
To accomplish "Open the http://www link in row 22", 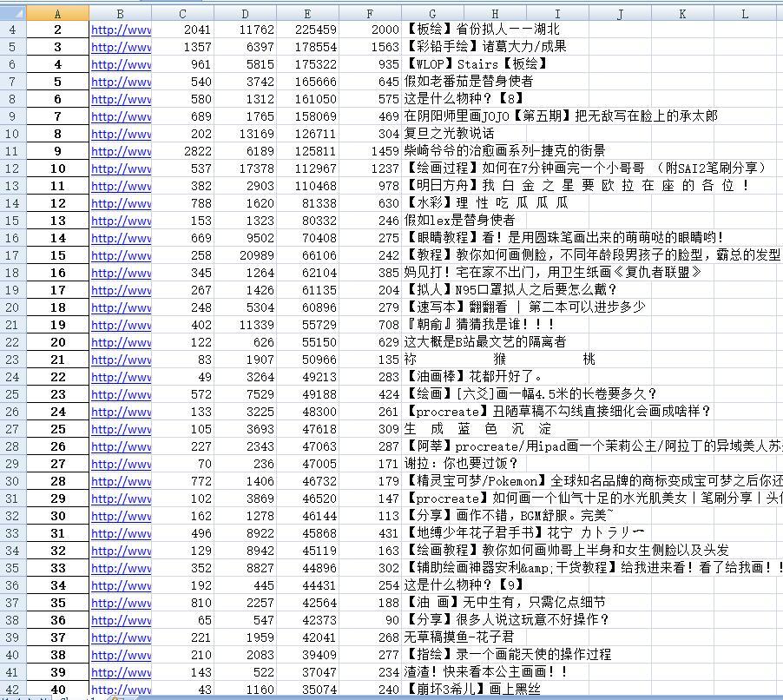I will [121, 342].
